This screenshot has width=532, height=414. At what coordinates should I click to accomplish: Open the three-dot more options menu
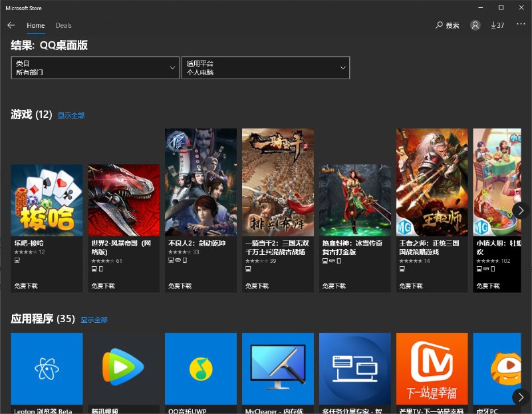point(520,25)
